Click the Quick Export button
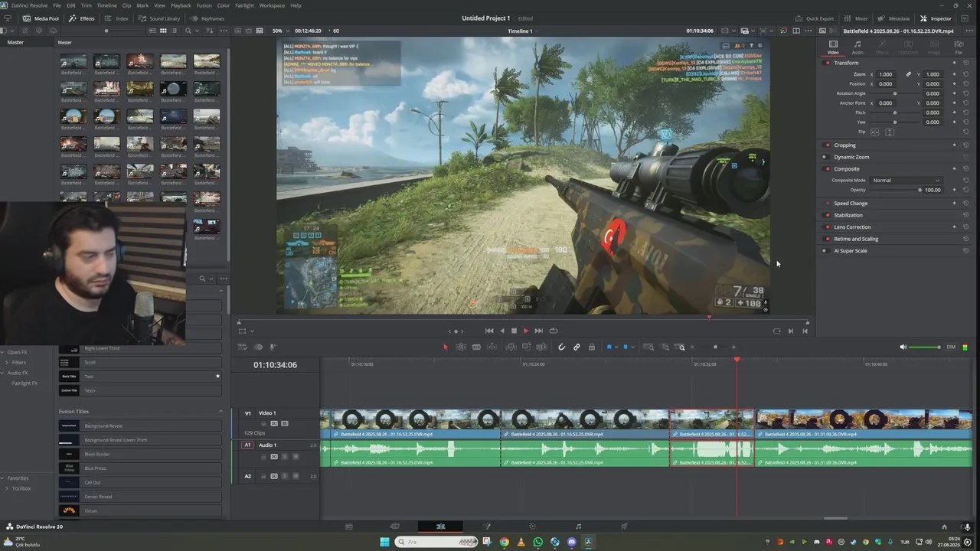The image size is (980, 551). (815, 18)
